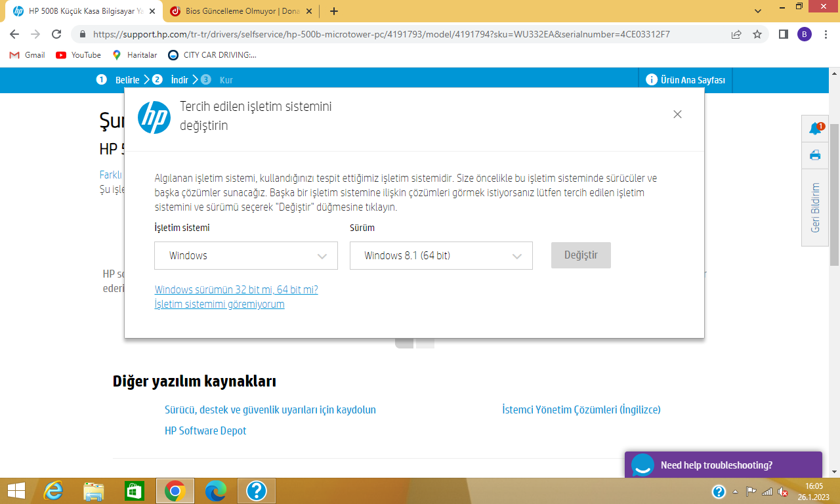Open the Windows Store from the taskbar
This screenshot has height=504, width=840.
(x=135, y=491)
